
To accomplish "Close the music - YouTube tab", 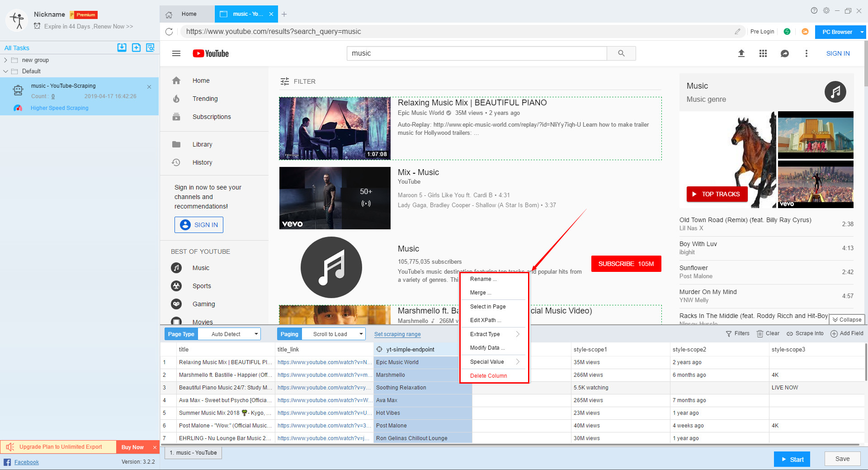I will (271, 14).
